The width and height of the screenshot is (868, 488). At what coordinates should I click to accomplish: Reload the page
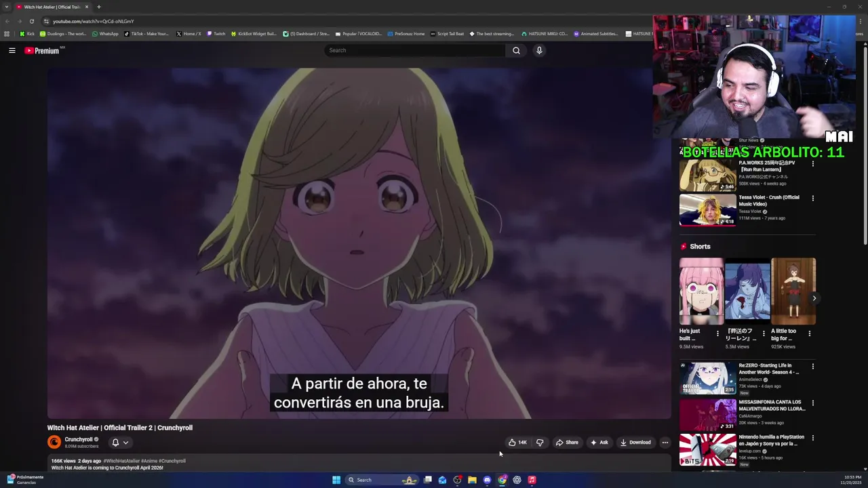coord(31,21)
